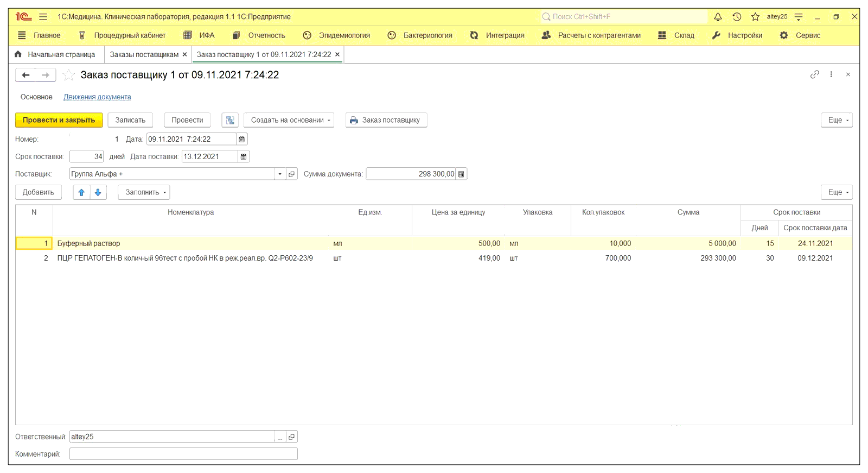This screenshot has width=868, height=473.
Task: Select row Буферный раствор in table
Action: (x=433, y=243)
